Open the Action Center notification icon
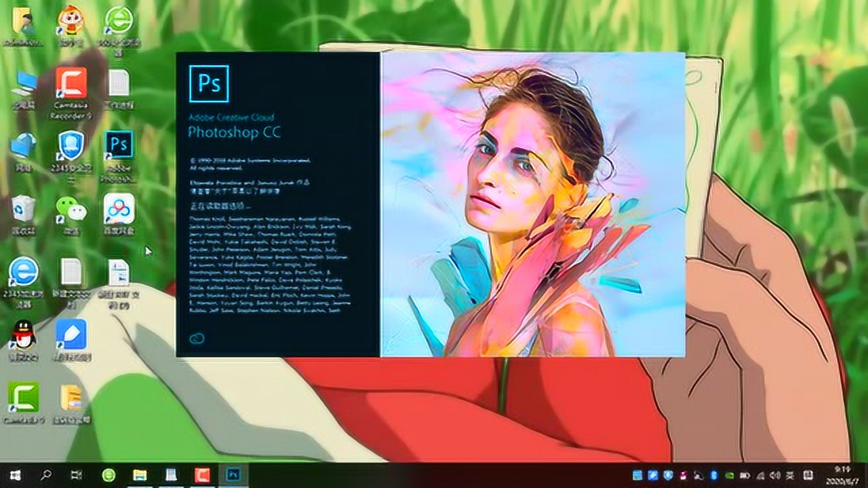The width and height of the screenshot is (868, 488). coord(808,475)
